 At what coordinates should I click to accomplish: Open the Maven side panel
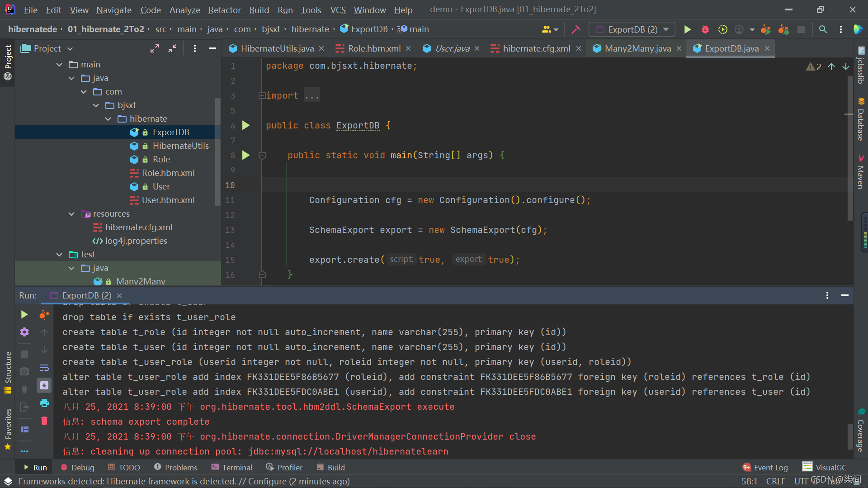(861, 171)
